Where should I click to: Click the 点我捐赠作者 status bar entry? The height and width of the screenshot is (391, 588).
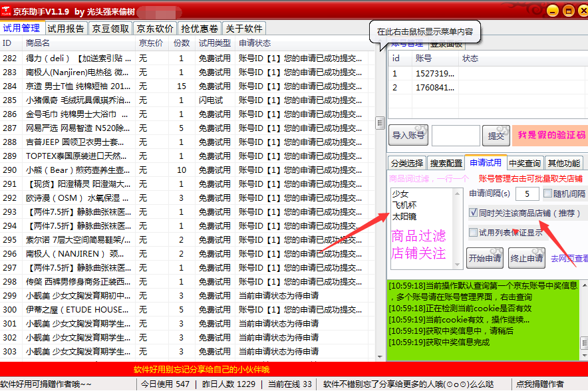point(539,384)
